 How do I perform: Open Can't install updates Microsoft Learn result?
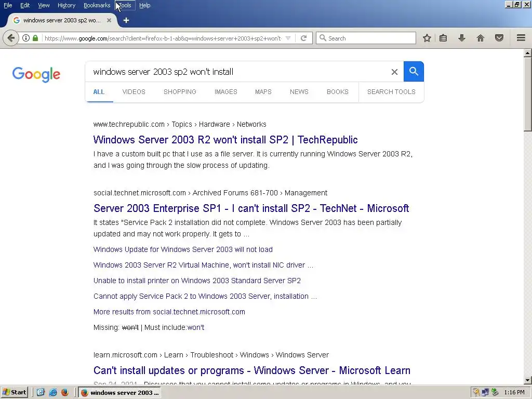(252, 370)
